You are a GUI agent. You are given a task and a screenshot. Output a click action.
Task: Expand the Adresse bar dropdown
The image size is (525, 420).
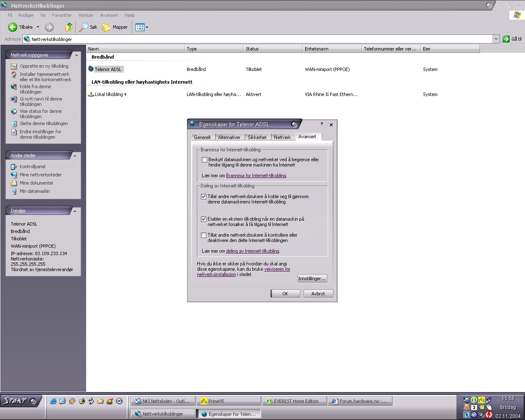[x=496, y=39]
